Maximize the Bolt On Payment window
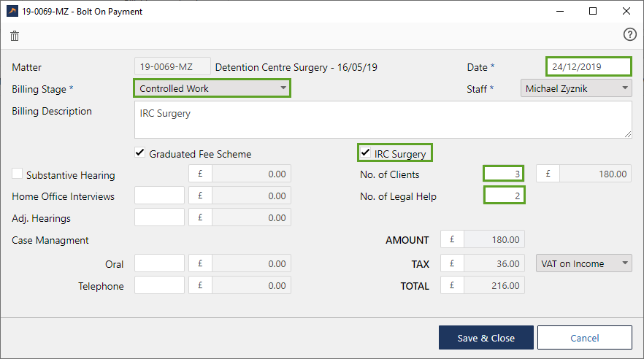The height and width of the screenshot is (359, 644). click(x=593, y=11)
